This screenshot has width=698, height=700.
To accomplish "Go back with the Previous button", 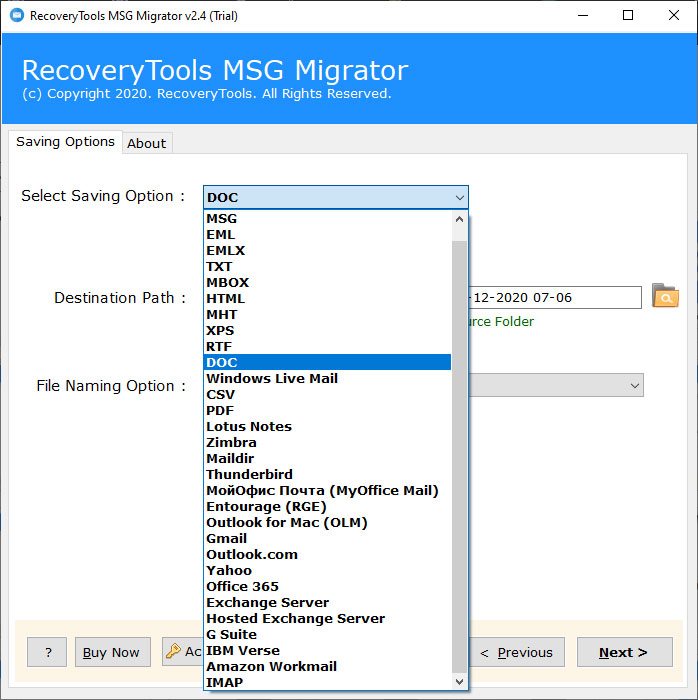I will point(516,652).
